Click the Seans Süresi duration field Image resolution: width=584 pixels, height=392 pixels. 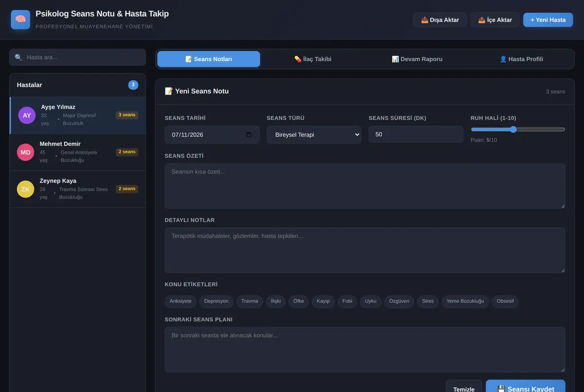tap(416, 134)
